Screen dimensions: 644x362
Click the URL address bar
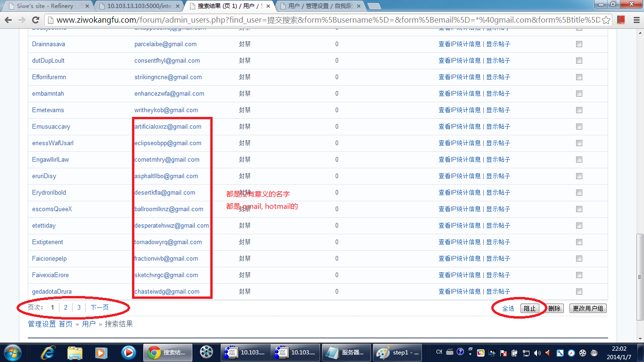click(x=325, y=20)
